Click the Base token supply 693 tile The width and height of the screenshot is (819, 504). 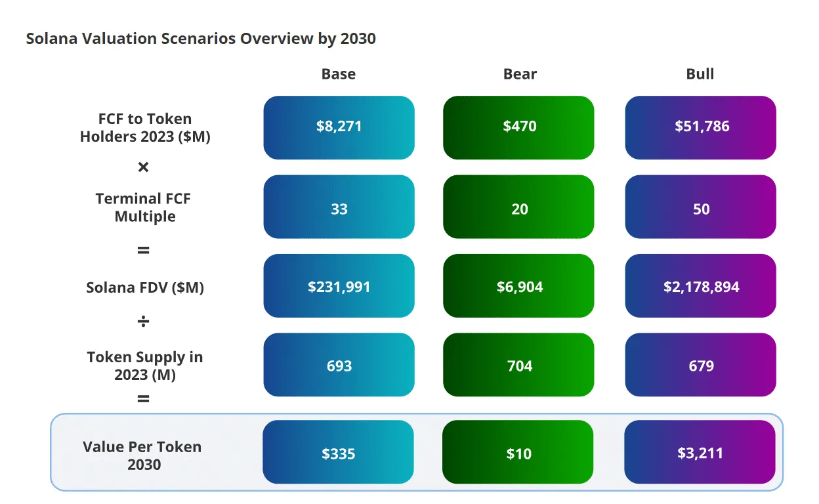tap(339, 365)
